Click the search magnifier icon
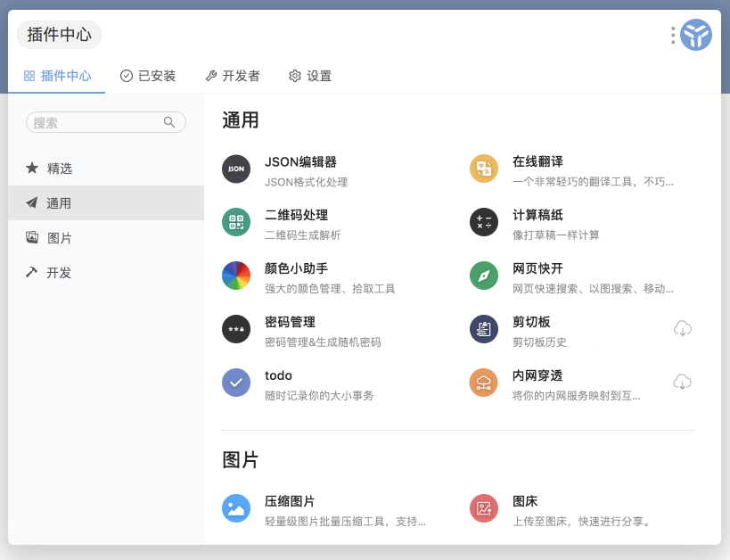This screenshot has height=560, width=730. pyautogui.click(x=169, y=122)
